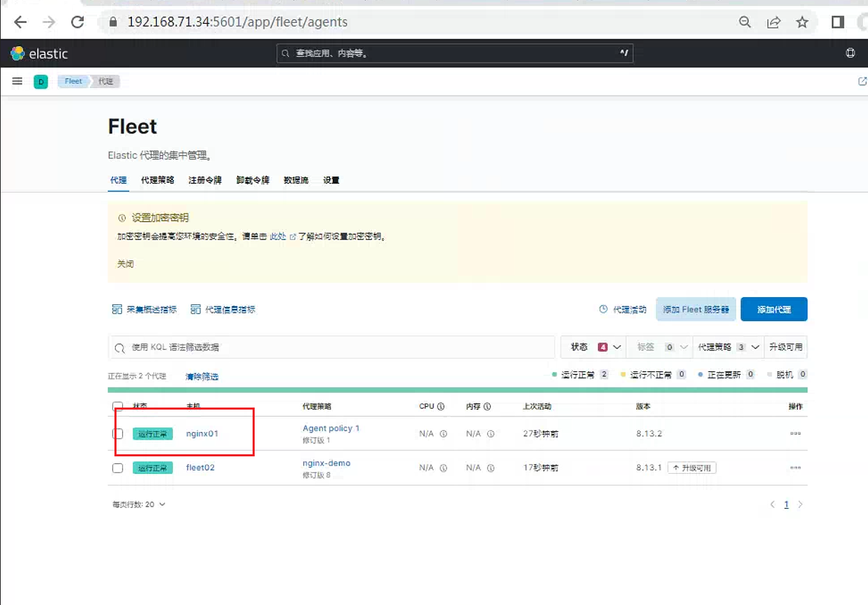The height and width of the screenshot is (605, 868).
Task: Open the 代理活动 button
Action: pos(622,309)
